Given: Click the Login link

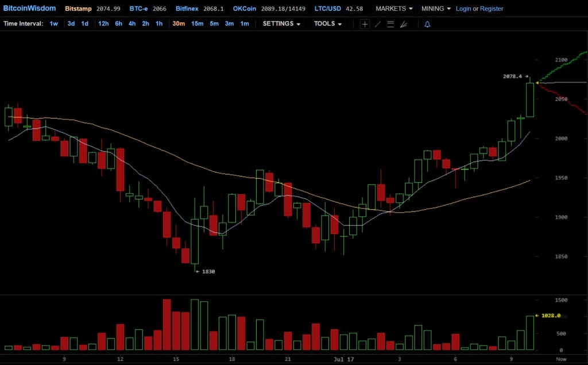Looking at the screenshot, I should click(463, 9).
